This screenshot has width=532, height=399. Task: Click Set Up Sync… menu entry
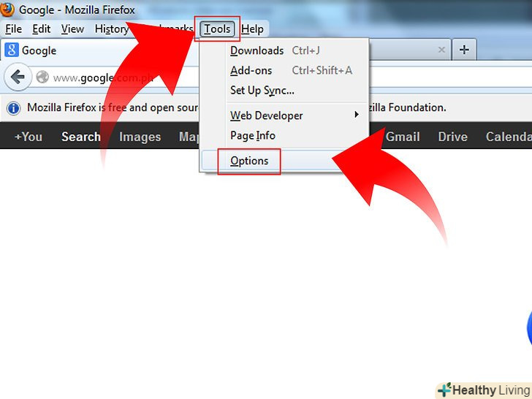pyautogui.click(x=284, y=91)
